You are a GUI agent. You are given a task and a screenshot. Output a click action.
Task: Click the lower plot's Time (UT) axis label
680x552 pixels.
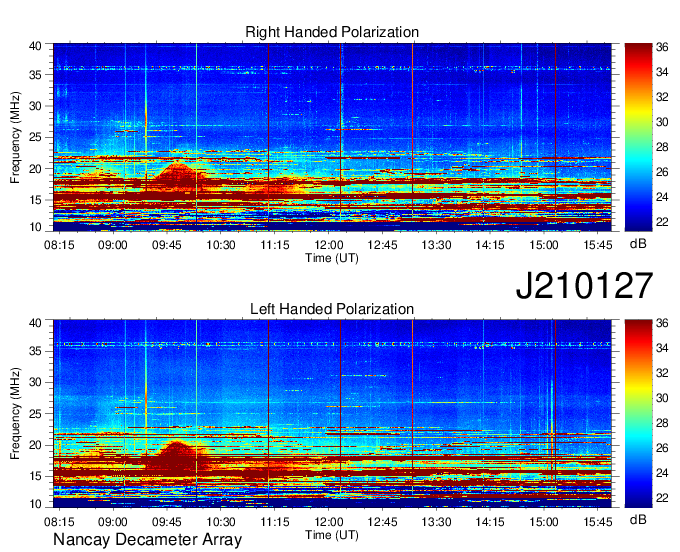[332, 535]
